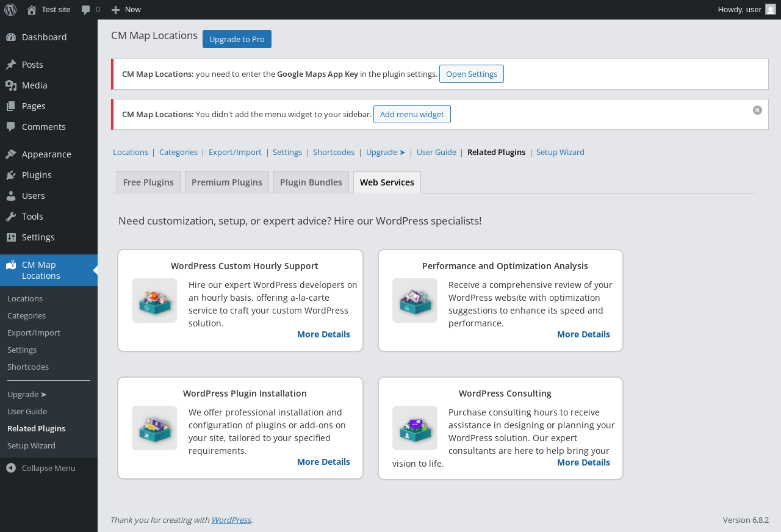Open Export/Import in the top plugin nav

(235, 152)
